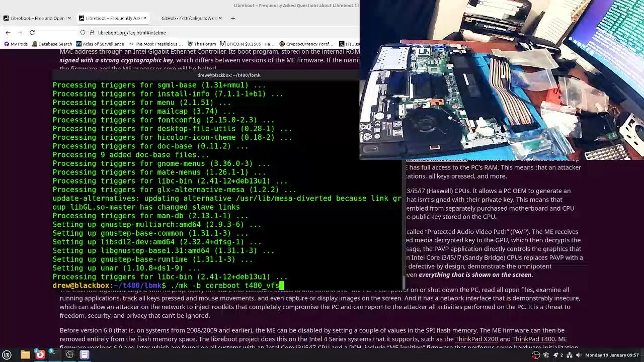Open the Database Search bookmark

pyautogui.click(x=51, y=44)
